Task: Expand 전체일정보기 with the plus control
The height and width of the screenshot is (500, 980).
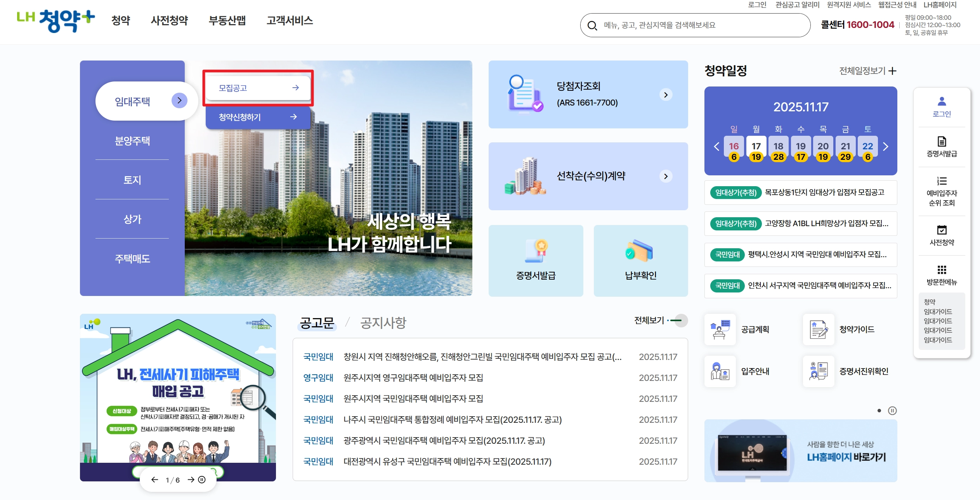Action: (893, 71)
